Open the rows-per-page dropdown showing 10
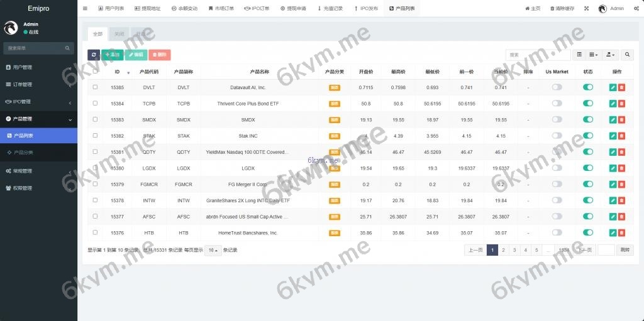The image size is (644, 321). point(213,250)
